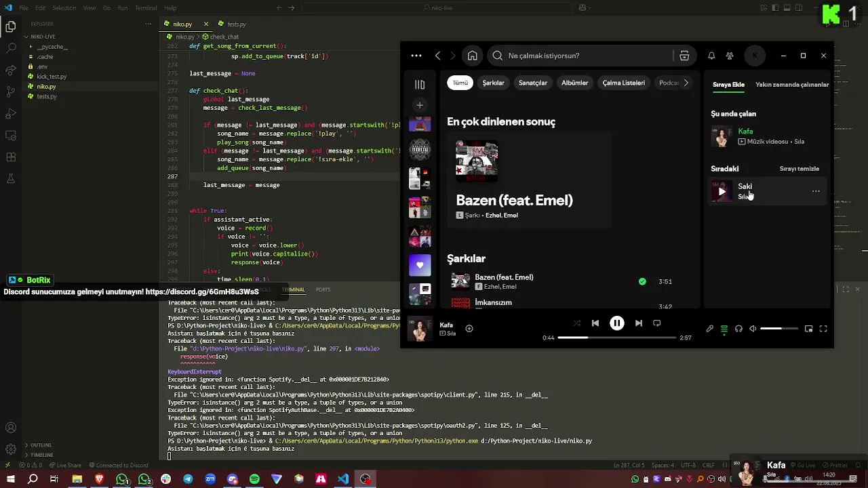Open Your Library in the Spotify sidebar
868x488 pixels.
tap(420, 85)
